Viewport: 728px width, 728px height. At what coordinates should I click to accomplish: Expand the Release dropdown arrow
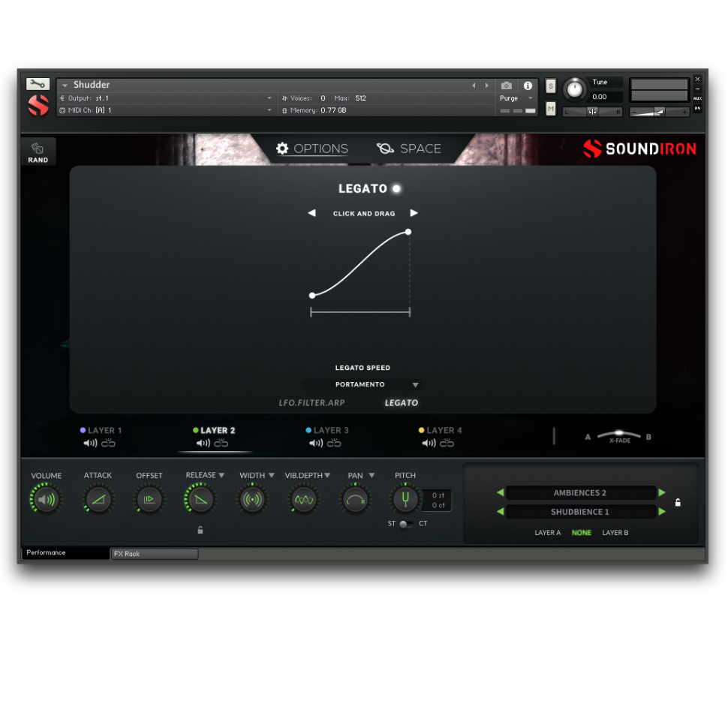point(221,475)
